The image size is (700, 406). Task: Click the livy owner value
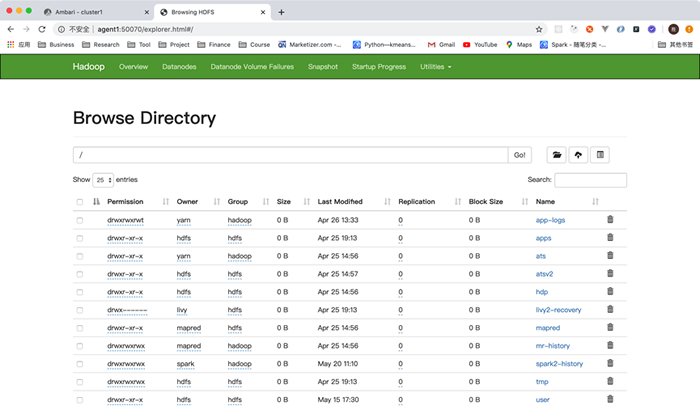pyautogui.click(x=182, y=310)
